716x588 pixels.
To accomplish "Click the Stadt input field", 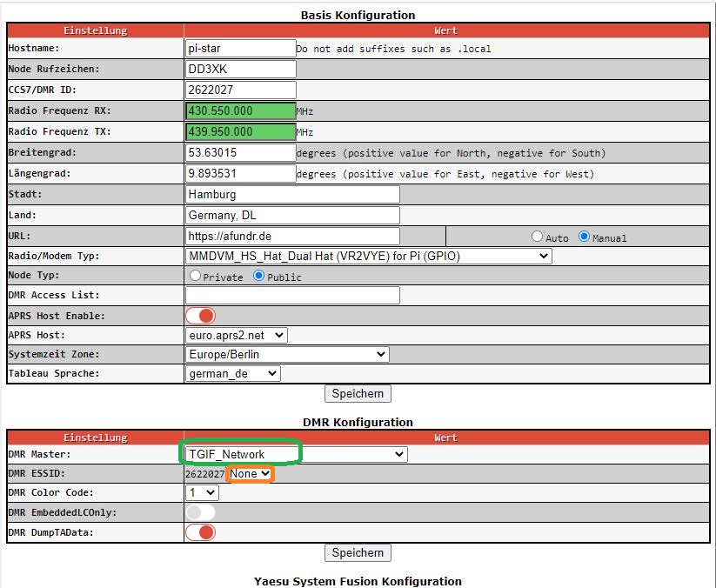I will (x=292, y=195).
